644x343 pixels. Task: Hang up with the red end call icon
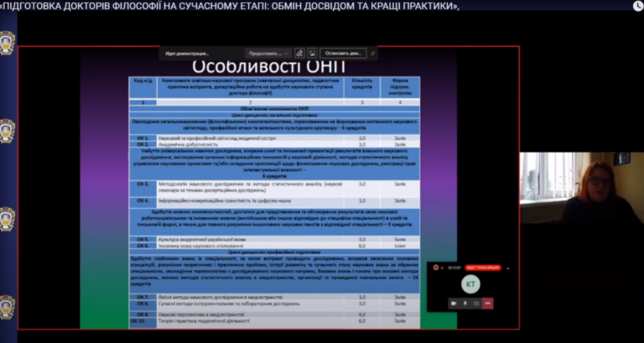click(489, 303)
